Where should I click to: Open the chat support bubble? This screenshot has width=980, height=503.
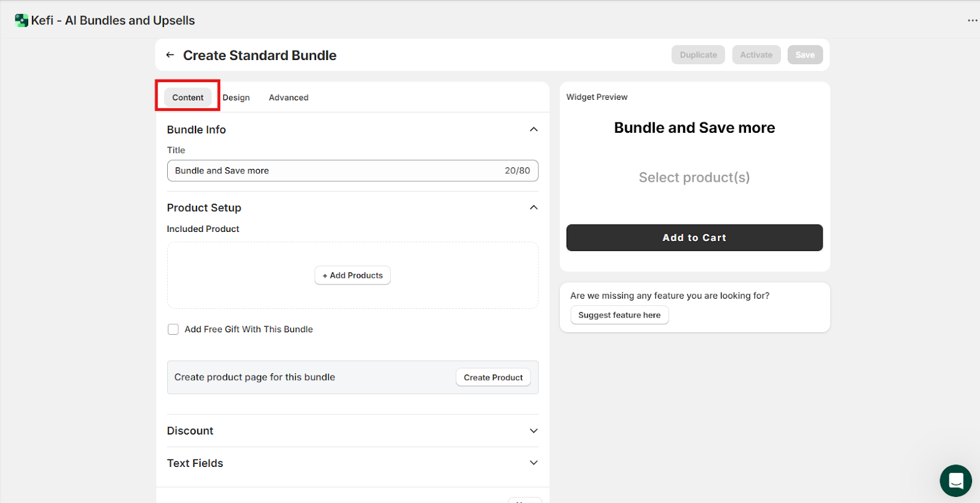pos(956,481)
